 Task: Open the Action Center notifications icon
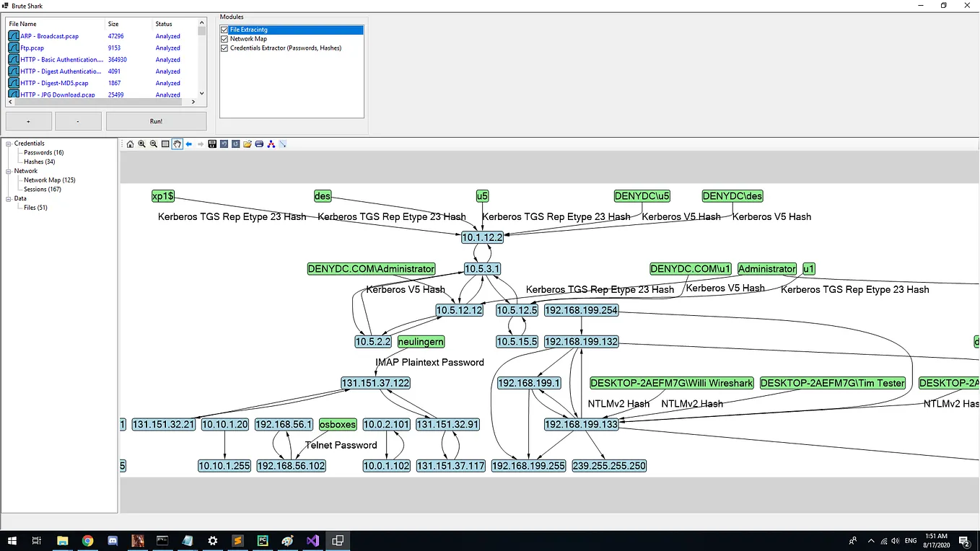(x=965, y=541)
